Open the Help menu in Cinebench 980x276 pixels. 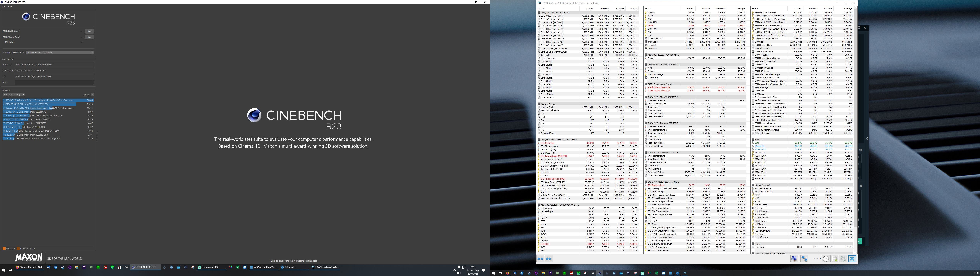[10, 7]
